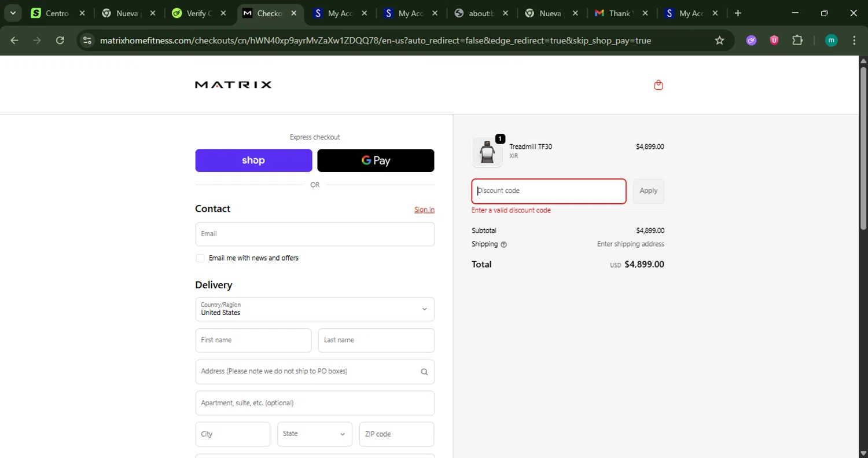The width and height of the screenshot is (868, 458).
Task: Click the "Treadmill TF30" product name
Action: 531,146
